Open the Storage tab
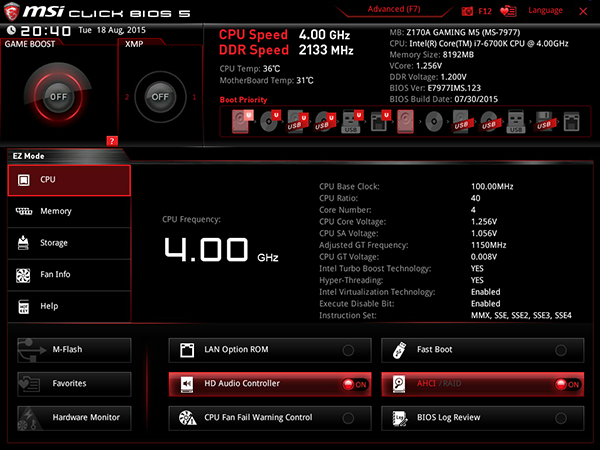This screenshot has width=600, height=450. [x=69, y=243]
